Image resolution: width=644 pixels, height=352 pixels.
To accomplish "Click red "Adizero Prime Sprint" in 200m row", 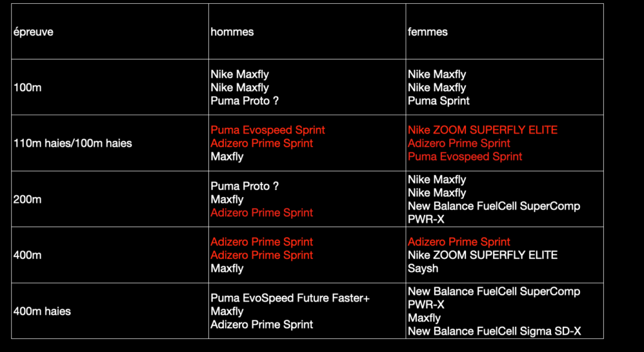I will tap(262, 213).
